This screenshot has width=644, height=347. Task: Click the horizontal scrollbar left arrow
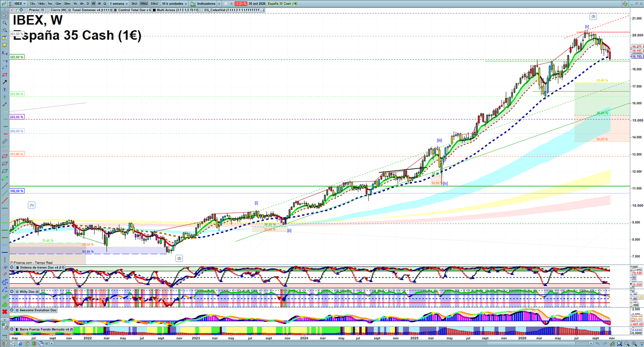coord(52,343)
